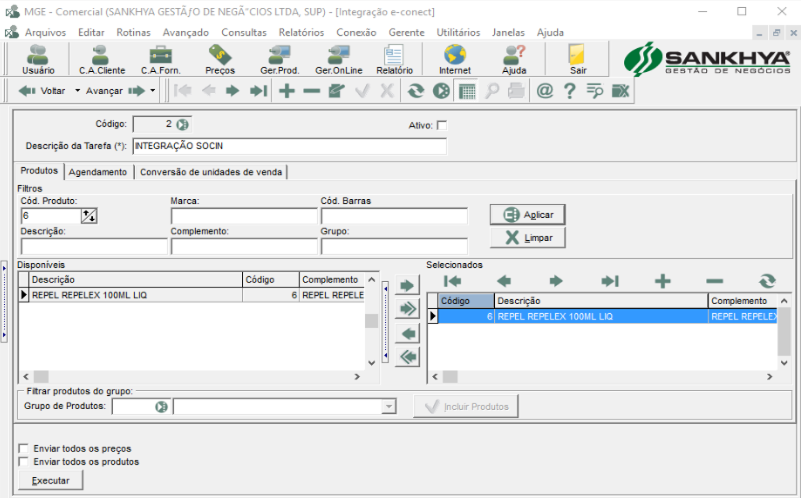Screen dimensions: 801x498
Task: Remove all products from Selecionados (double left arrow)
Action: [407, 357]
